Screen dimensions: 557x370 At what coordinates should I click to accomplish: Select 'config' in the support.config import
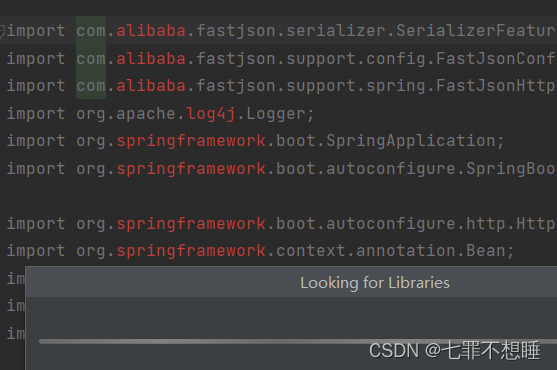pos(396,59)
